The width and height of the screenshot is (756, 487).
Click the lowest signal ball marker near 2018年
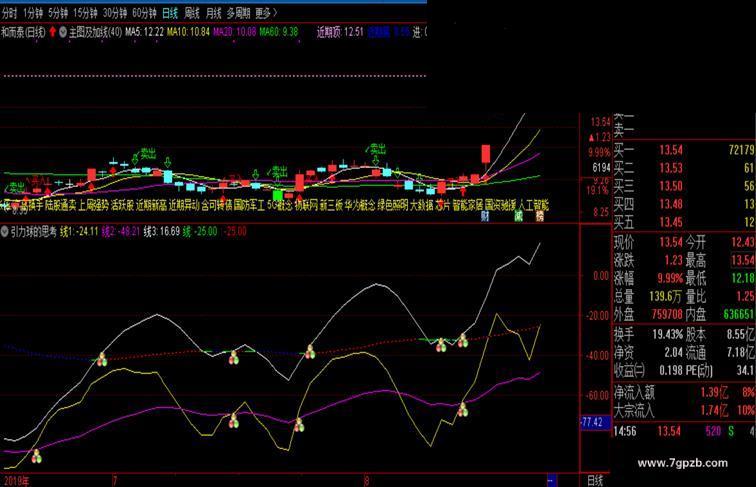click(x=37, y=456)
